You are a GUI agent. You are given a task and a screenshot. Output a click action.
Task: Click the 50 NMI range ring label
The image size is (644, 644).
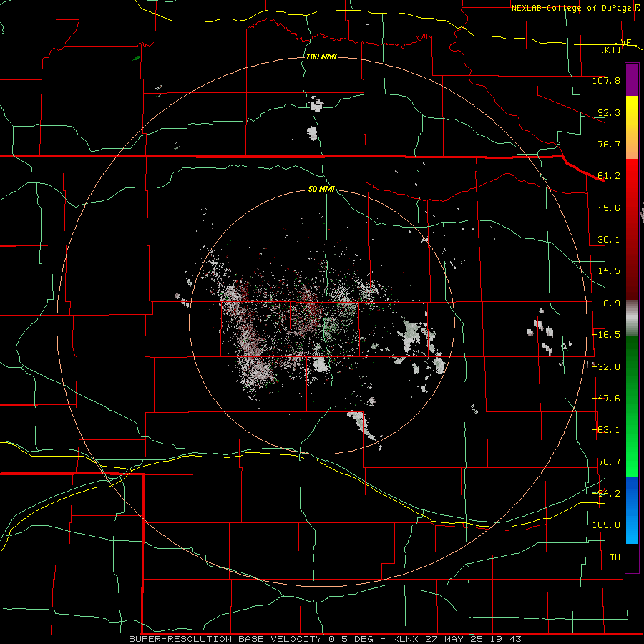click(321, 189)
